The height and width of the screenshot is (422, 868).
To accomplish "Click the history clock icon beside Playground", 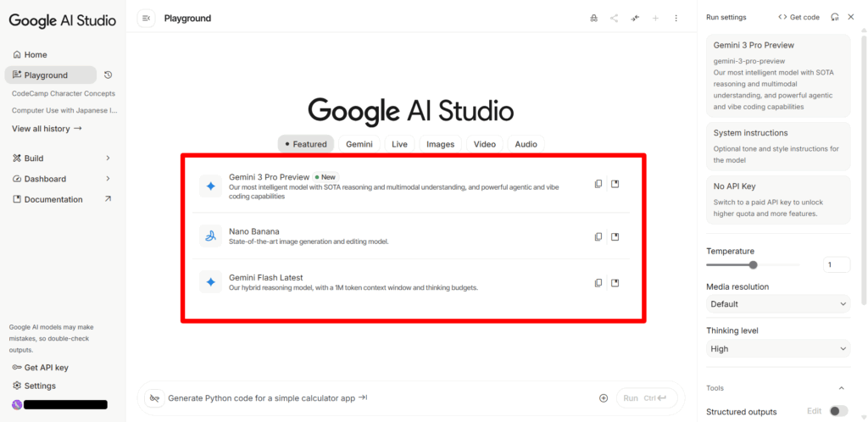I will pyautogui.click(x=108, y=75).
